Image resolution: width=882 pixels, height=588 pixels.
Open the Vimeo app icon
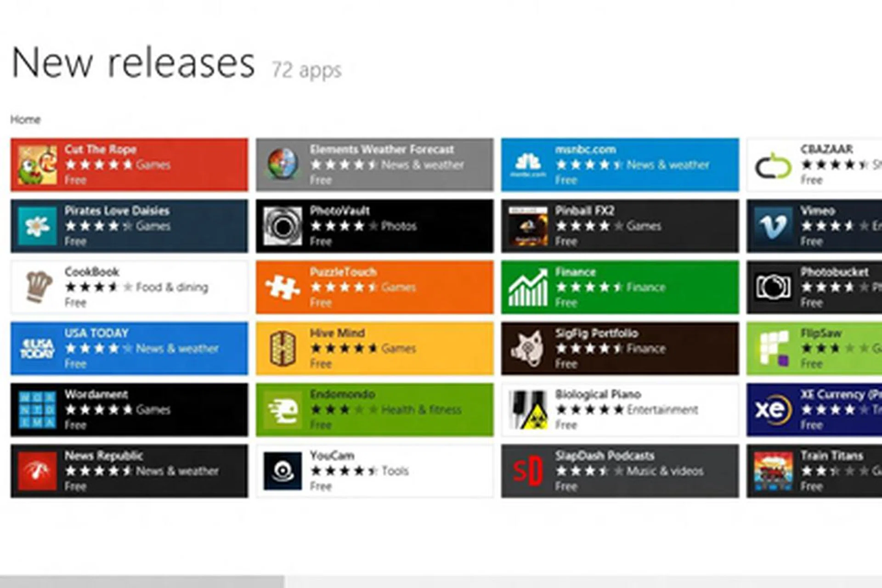click(774, 226)
